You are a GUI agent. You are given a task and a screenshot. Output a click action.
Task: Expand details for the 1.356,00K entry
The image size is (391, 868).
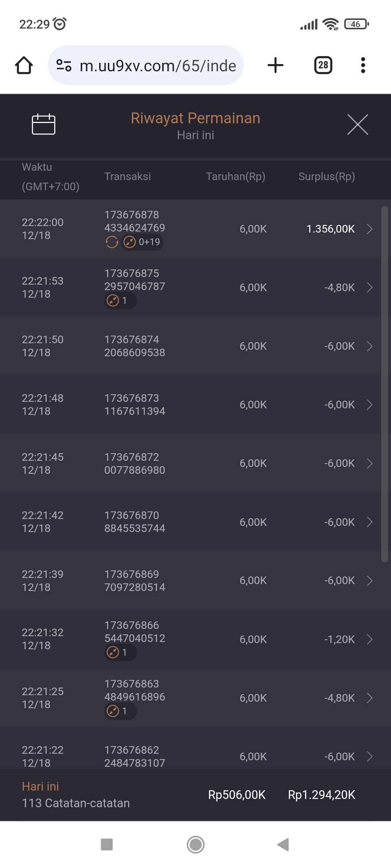[x=369, y=229]
